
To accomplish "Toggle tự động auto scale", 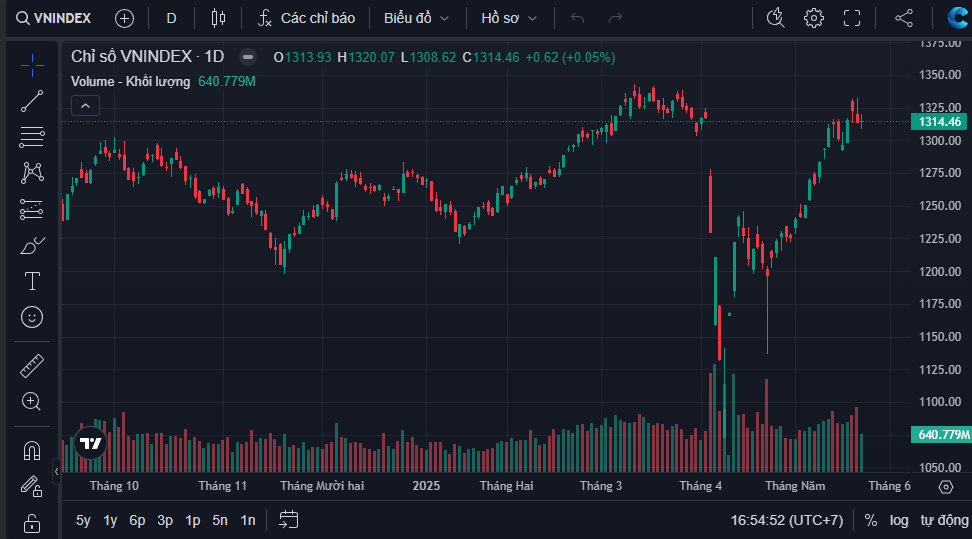I will 944,520.
